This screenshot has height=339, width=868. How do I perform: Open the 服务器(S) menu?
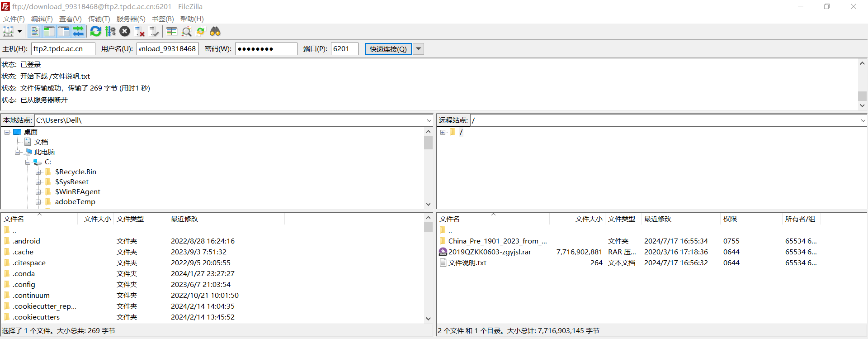(x=131, y=19)
